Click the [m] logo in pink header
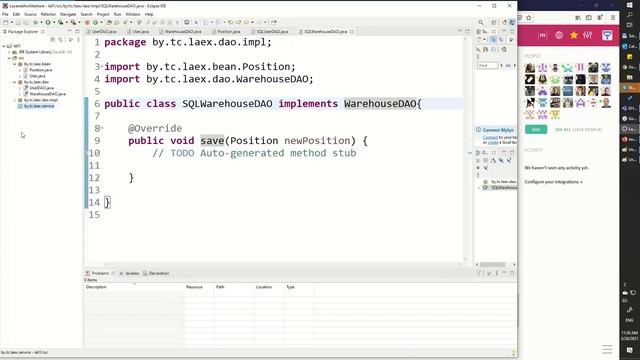This screenshot has height=360, width=640. [542, 36]
